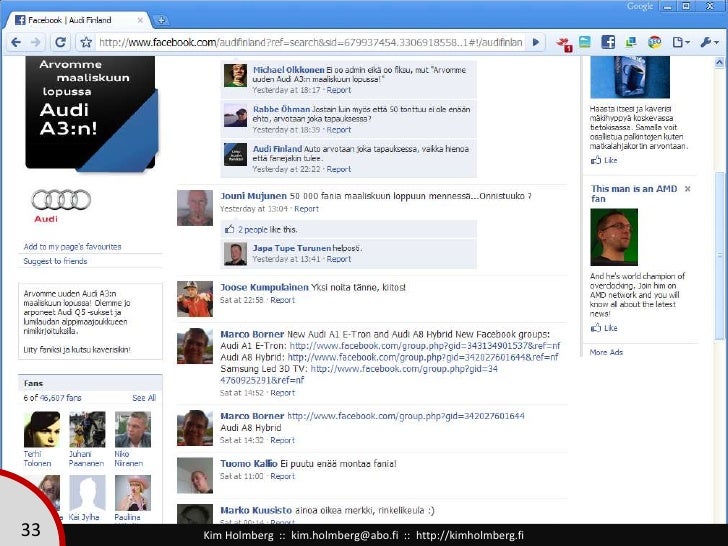Report Rabbe Öhman's comment
The image size is (728, 546).
[338, 130]
